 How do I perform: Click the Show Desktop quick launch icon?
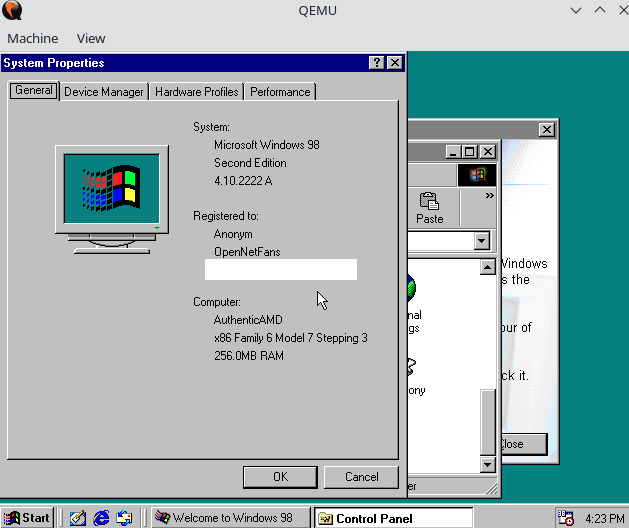(78, 518)
